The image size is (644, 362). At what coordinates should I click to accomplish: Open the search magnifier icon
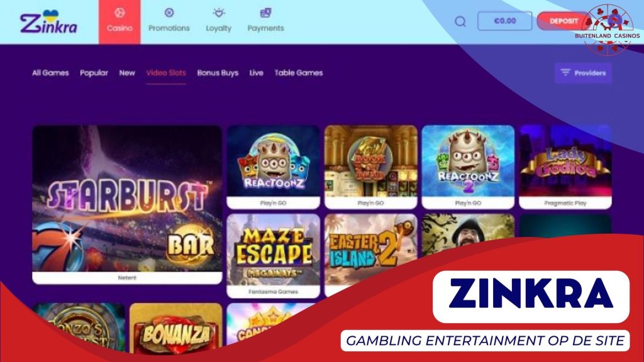(x=460, y=21)
